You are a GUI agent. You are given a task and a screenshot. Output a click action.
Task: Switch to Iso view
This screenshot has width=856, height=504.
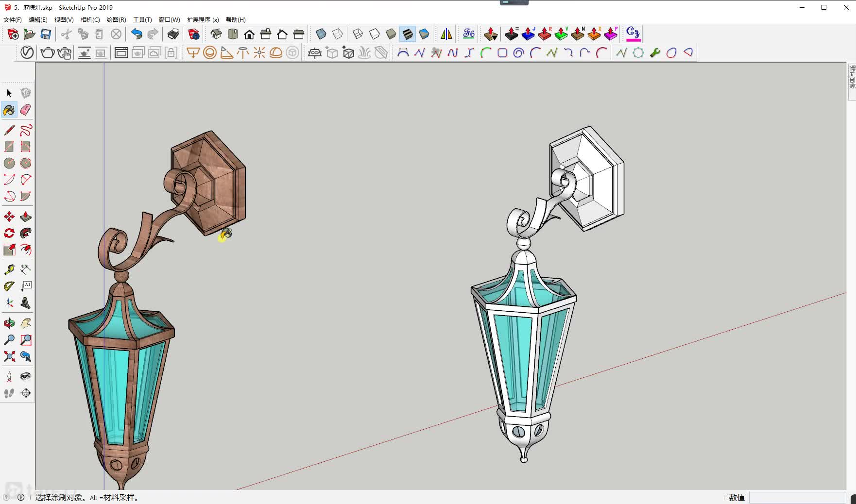click(x=216, y=34)
